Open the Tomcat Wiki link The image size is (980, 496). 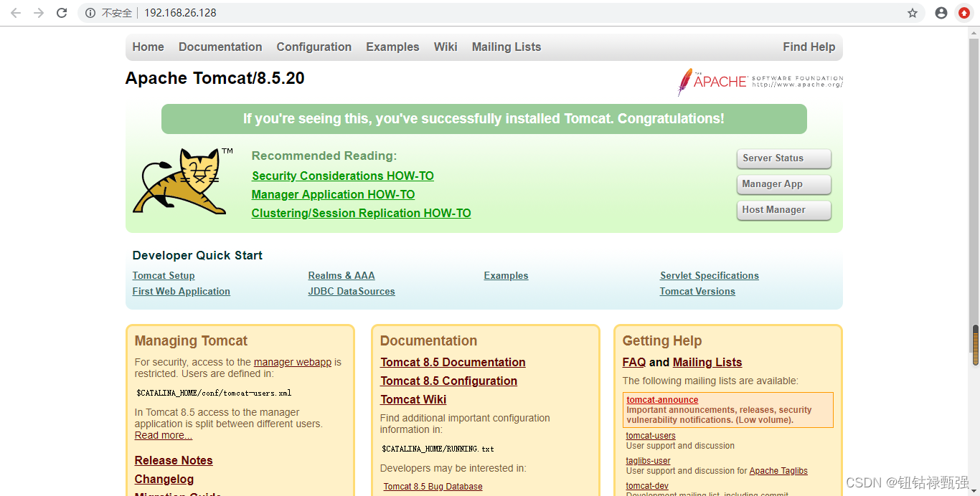click(x=413, y=399)
